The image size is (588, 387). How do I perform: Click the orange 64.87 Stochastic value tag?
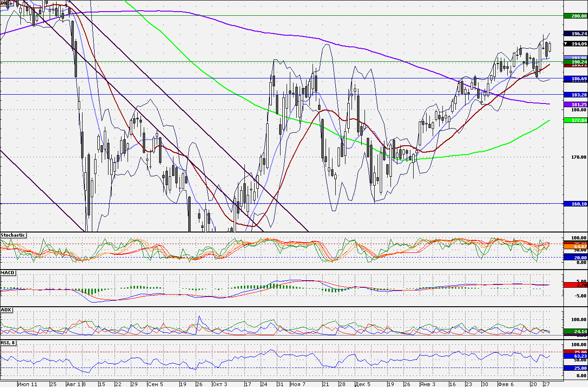coord(575,246)
